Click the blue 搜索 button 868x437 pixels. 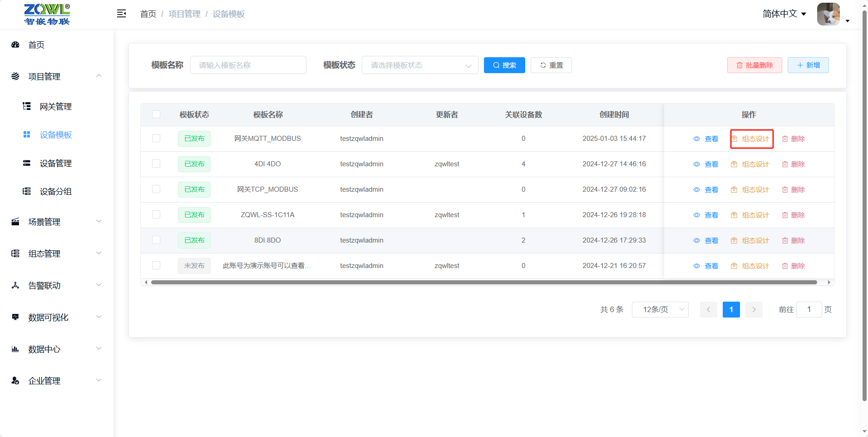coord(504,65)
